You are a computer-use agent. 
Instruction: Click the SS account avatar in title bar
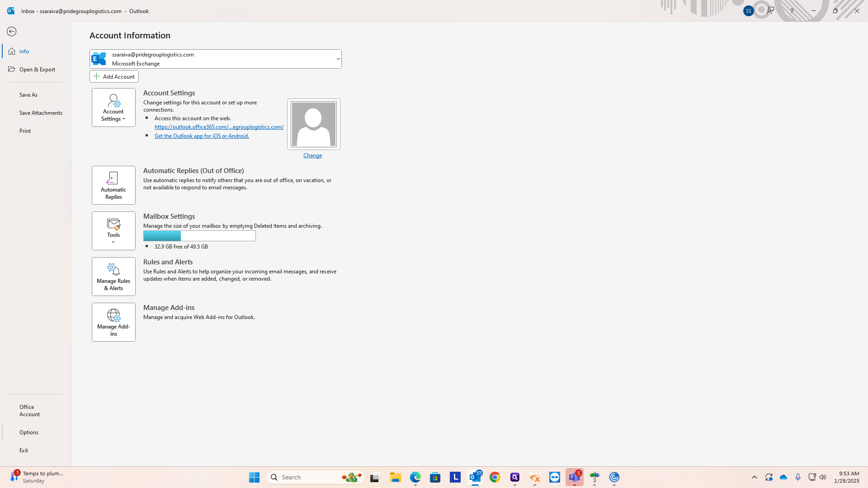coord(748,11)
